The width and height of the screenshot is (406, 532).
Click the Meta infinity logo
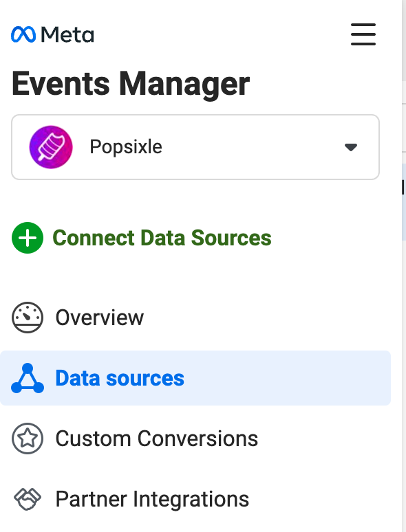tap(23, 34)
